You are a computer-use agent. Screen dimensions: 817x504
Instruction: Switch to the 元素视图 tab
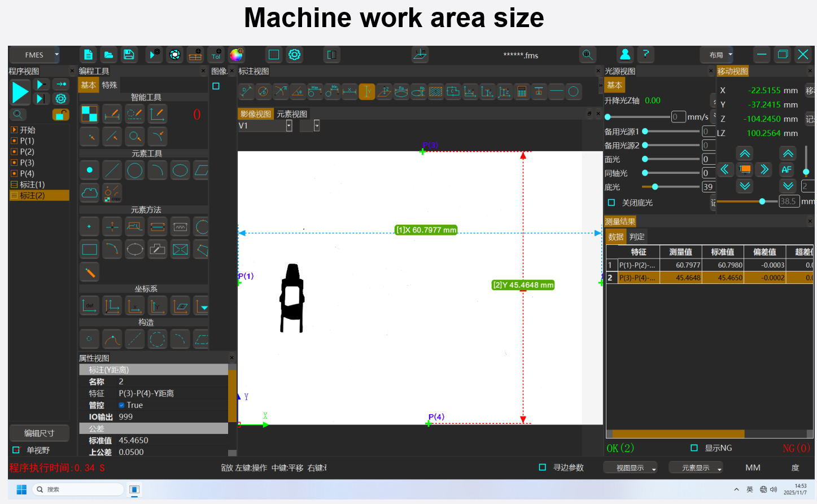[292, 114]
